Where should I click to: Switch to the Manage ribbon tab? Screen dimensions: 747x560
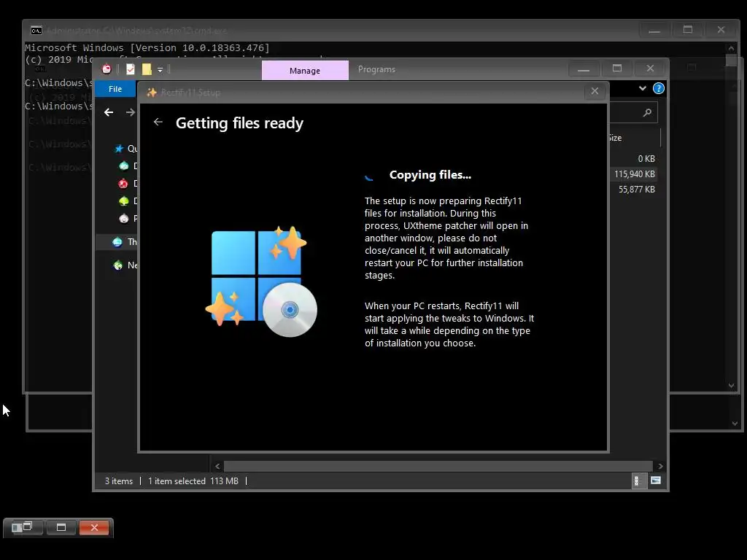[305, 71]
